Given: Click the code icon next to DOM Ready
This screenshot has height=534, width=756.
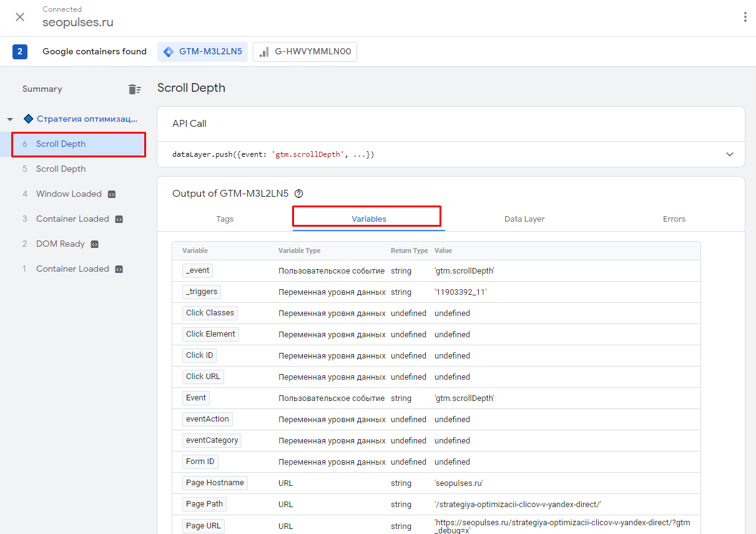Looking at the screenshot, I should tap(94, 244).
